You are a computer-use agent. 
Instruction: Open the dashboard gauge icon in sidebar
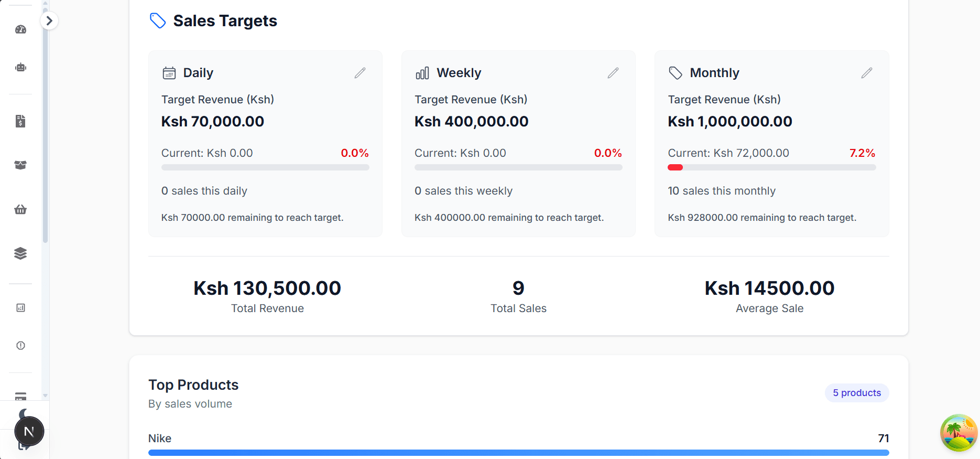(x=20, y=29)
